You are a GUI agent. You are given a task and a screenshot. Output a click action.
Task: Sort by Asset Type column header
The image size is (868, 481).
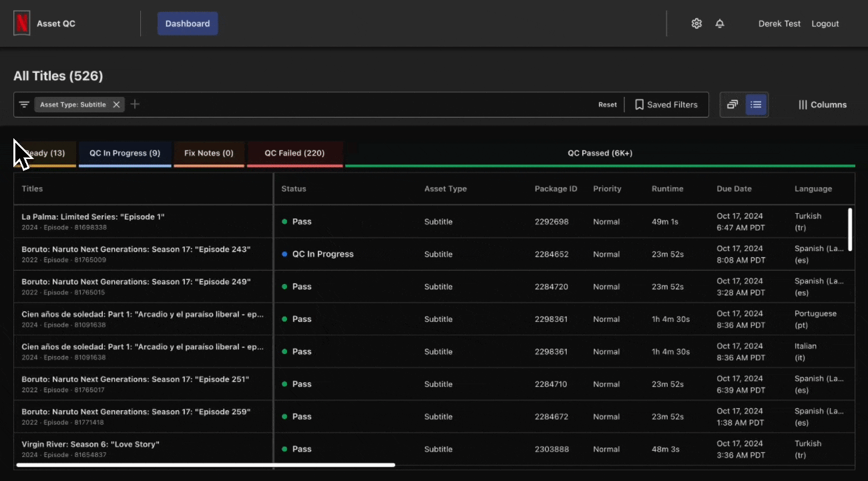[x=445, y=189]
